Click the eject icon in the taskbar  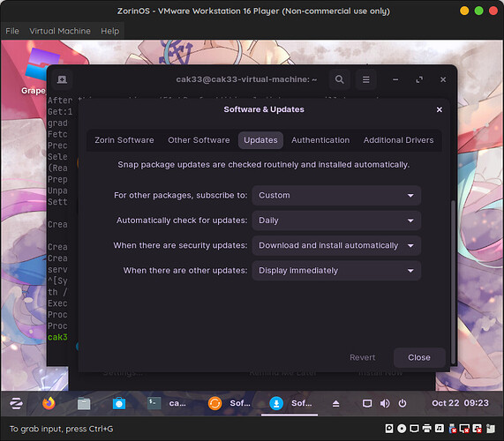pyautogui.click(x=336, y=403)
